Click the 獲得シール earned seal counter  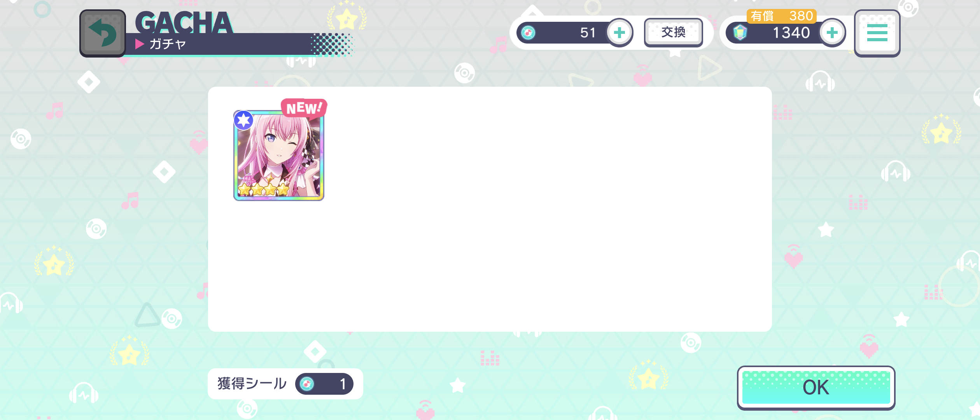coord(285,384)
